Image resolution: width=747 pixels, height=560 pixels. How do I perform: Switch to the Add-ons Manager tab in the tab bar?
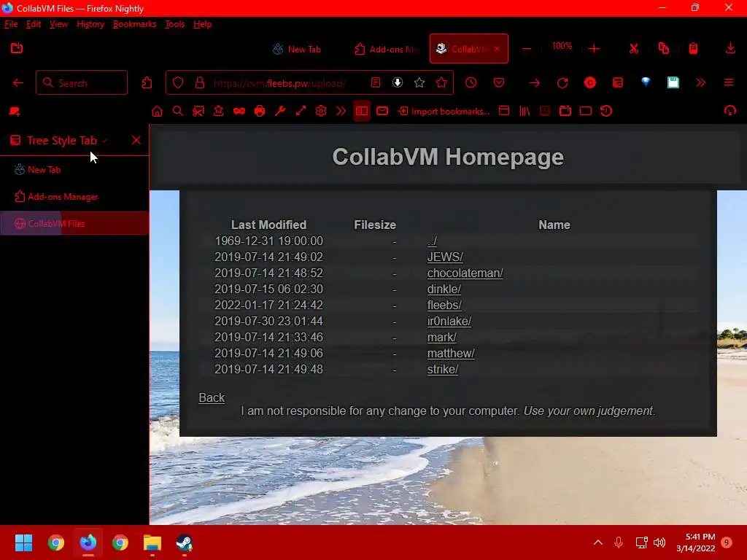pyautogui.click(x=386, y=49)
